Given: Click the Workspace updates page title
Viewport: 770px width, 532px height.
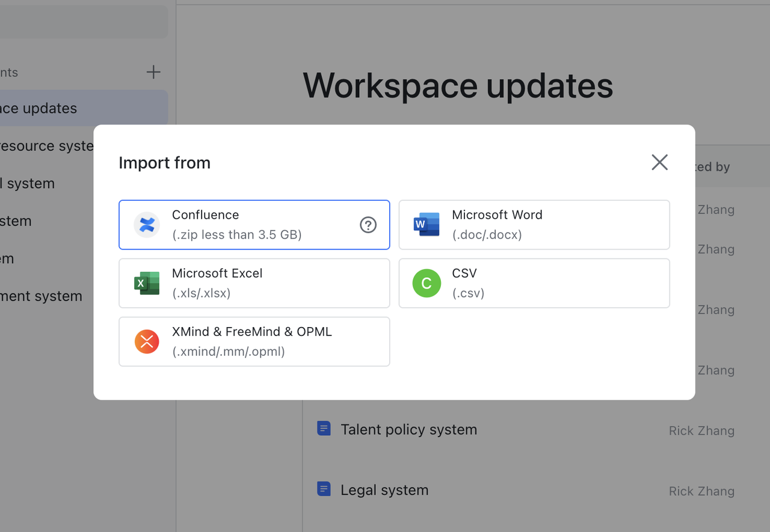Looking at the screenshot, I should tap(458, 85).
